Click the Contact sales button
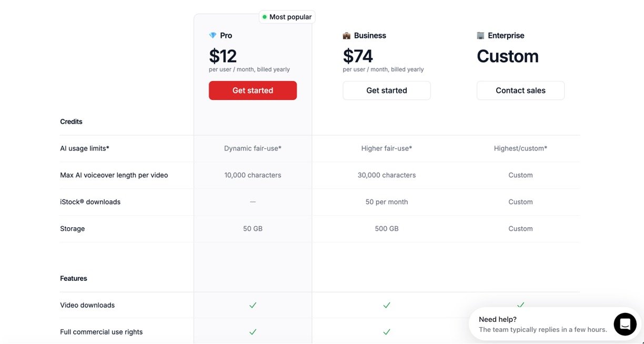This screenshot has width=644, height=344. pyautogui.click(x=520, y=90)
